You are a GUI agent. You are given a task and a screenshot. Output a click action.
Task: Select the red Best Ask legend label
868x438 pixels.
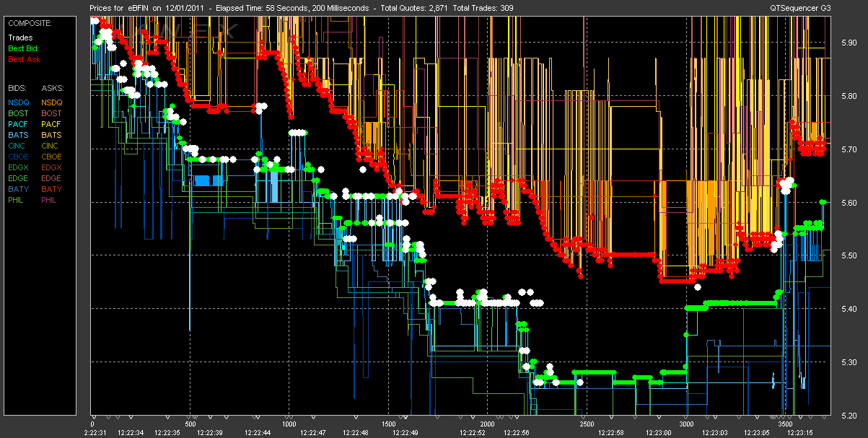click(x=22, y=59)
